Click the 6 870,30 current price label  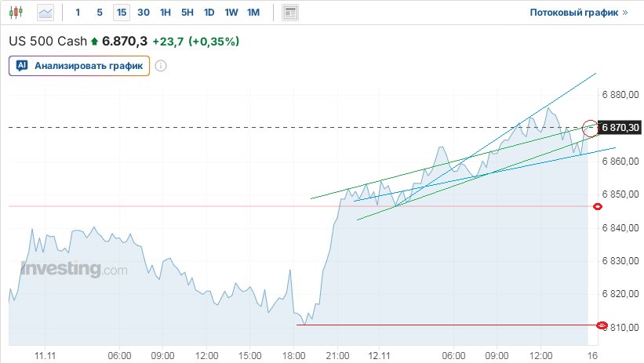pos(620,127)
